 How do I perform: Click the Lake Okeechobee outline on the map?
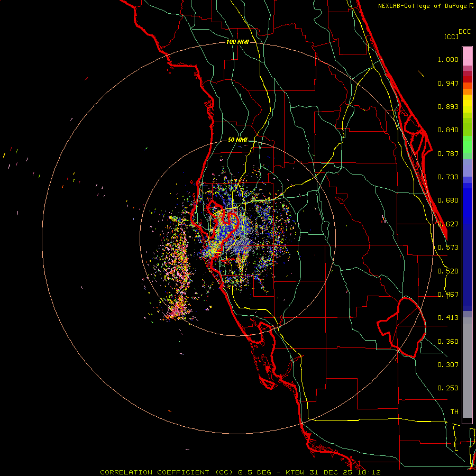point(401,327)
